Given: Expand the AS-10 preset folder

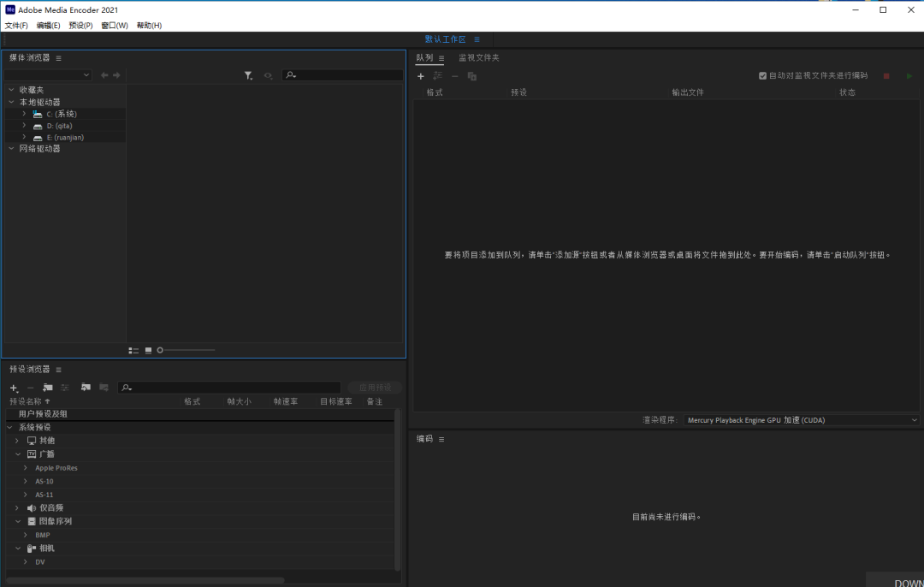Looking at the screenshot, I should point(26,482).
